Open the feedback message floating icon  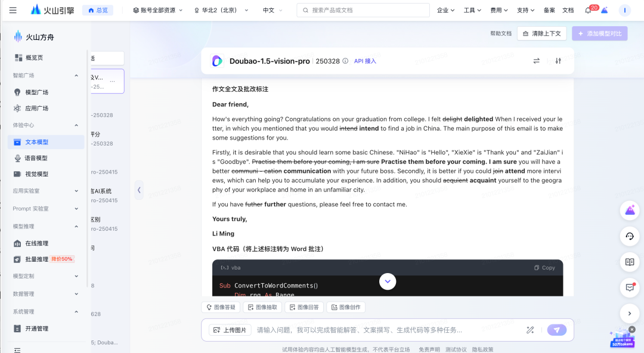coord(630,287)
